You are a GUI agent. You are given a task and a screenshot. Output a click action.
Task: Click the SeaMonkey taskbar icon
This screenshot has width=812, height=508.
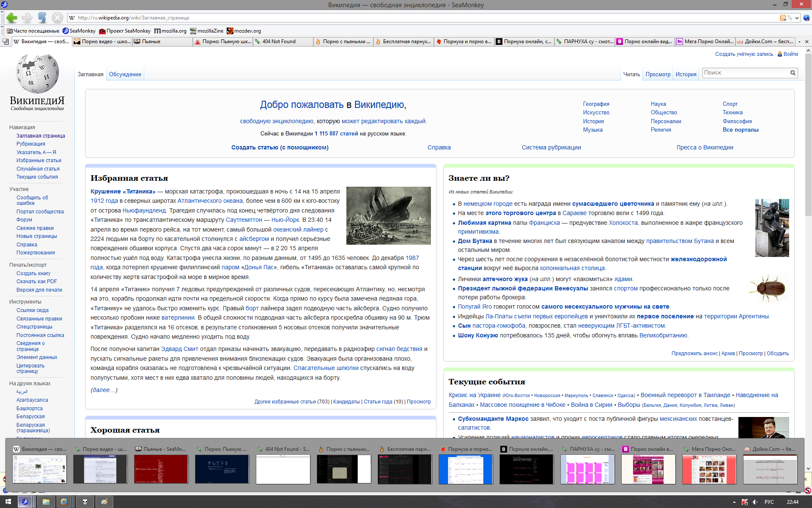click(25, 502)
